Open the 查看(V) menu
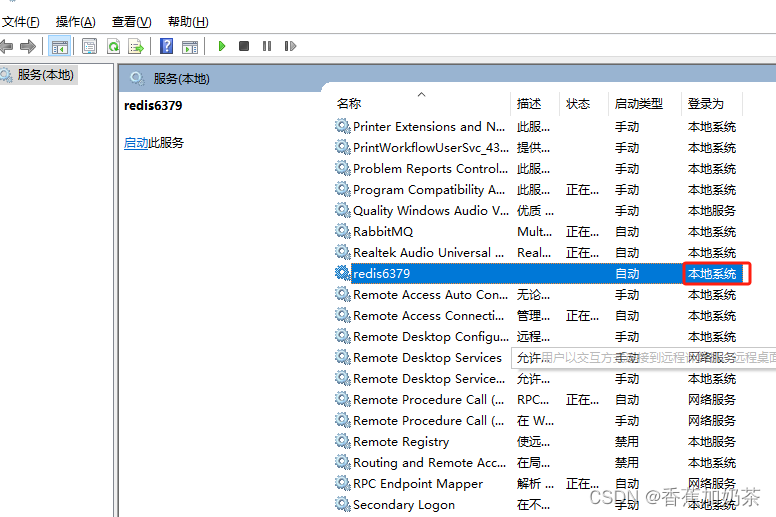 (132, 22)
